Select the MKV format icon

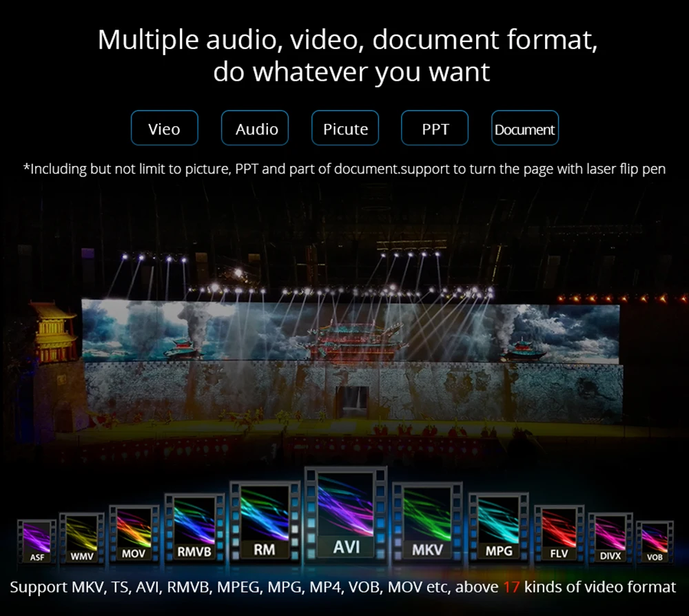427,522
